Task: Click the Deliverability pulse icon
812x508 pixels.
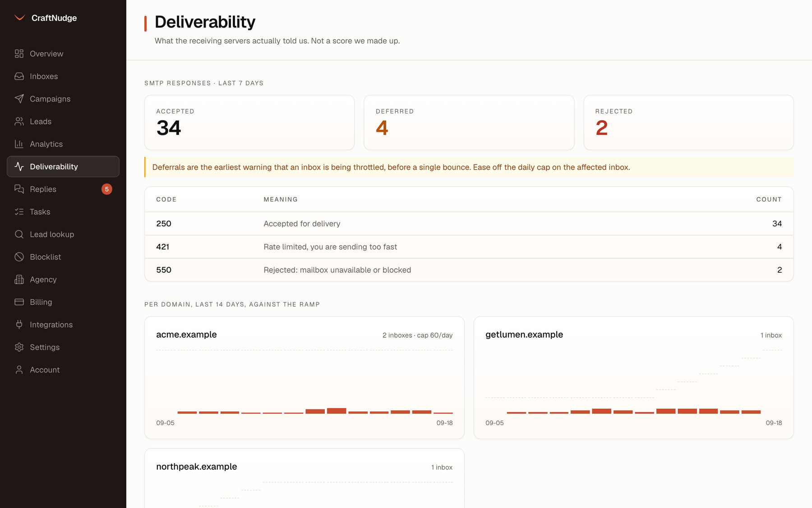Action: [x=19, y=167]
